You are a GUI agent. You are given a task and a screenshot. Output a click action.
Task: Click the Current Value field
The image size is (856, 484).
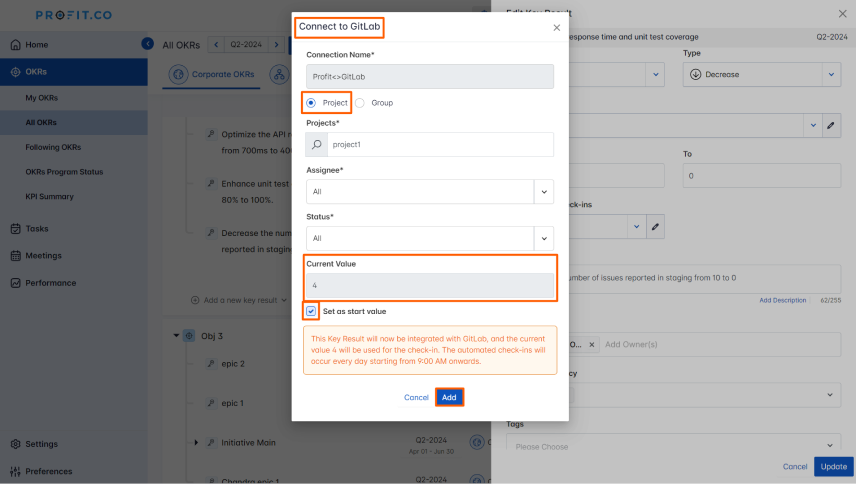[430, 285]
